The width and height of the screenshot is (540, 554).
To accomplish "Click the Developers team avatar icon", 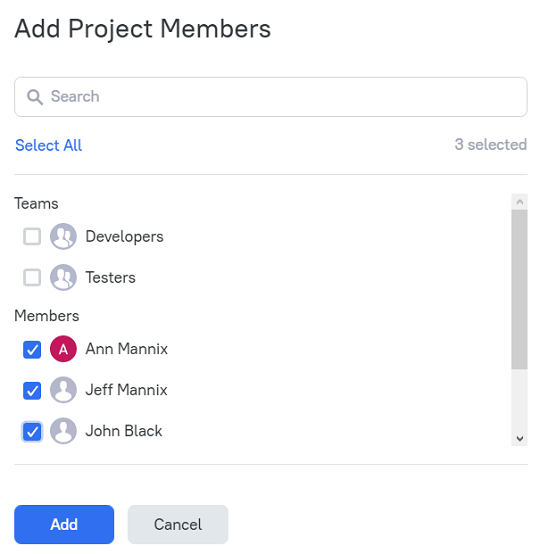I will tap(63, 236).
